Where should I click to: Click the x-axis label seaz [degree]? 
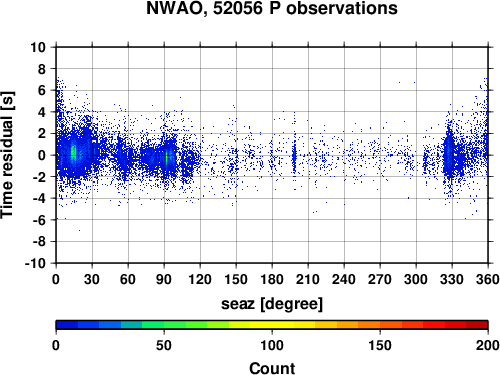click(x=272, y=304)
